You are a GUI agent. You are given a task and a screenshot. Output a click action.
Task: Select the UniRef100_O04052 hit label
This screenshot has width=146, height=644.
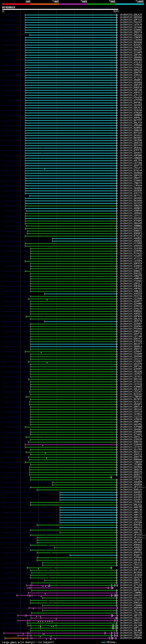(x=131, y=48)
